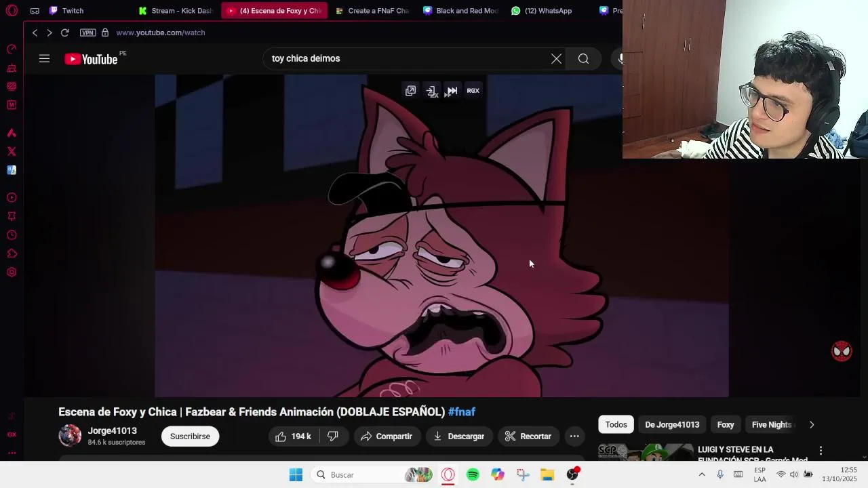The image size is (868, 488).
Task: Click the skip-forward overlay icon on video
Action: pyautogui.click(x=452, y=91)
